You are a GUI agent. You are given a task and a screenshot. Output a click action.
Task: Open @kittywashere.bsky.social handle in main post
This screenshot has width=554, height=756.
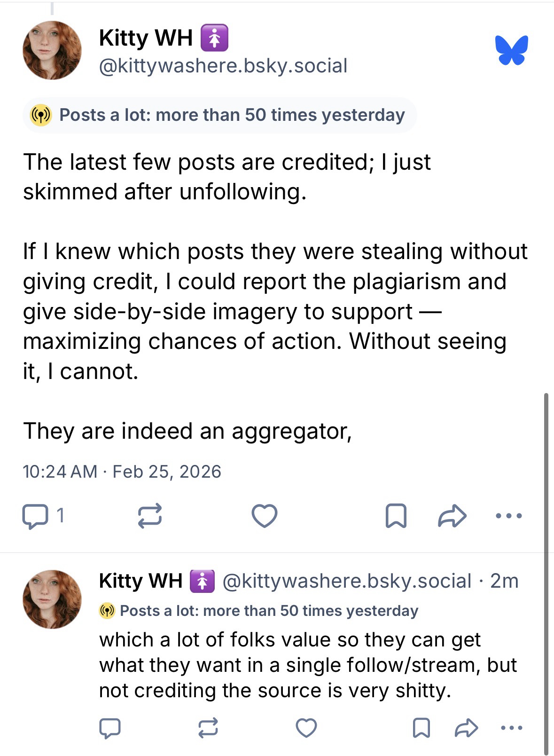[223, 66]
